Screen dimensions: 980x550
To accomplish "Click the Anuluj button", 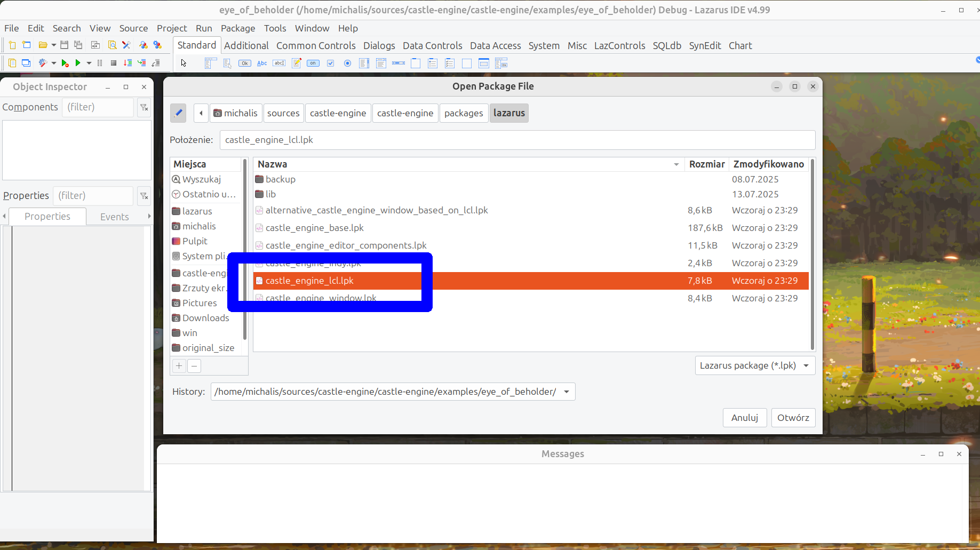I will (x=745, y=418).
